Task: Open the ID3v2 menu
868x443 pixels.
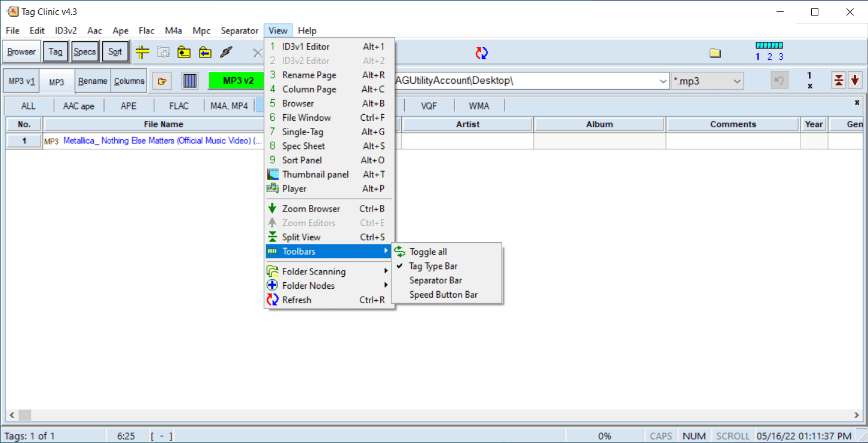Action: (66, 30)
